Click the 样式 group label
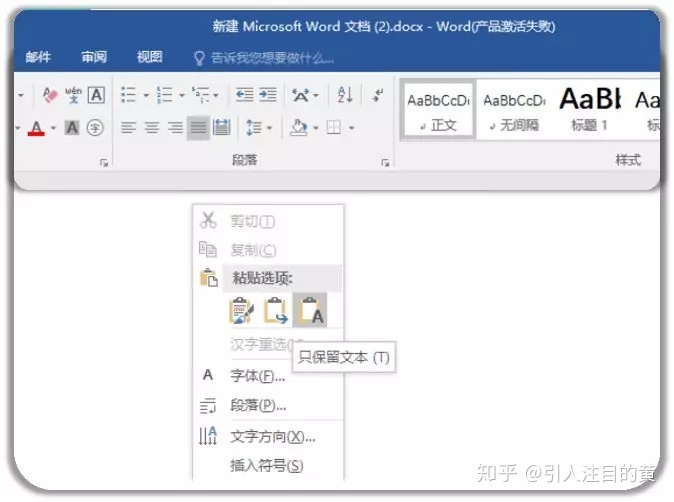Image resolution: width=674 pixels, height=502 pixels. pyautogui.click(x=628, y=160)
